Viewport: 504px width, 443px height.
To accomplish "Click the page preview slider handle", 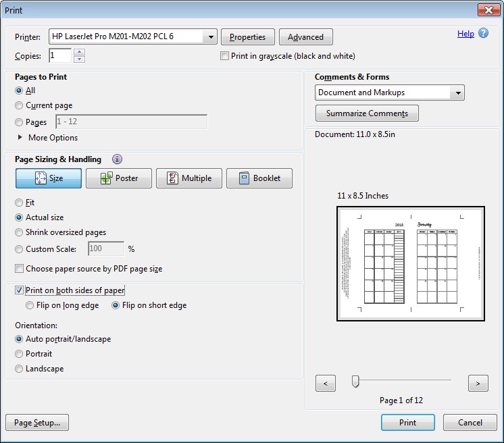I will point(355,382).
